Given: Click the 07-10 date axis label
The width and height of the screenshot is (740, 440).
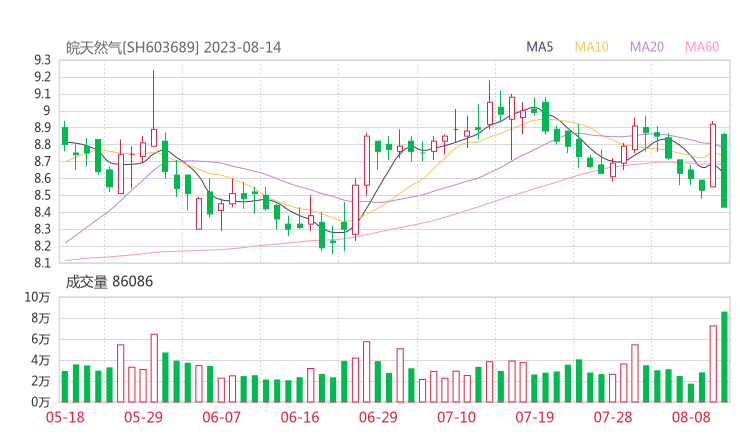Looking at the screenshot, I should point(456,417).
